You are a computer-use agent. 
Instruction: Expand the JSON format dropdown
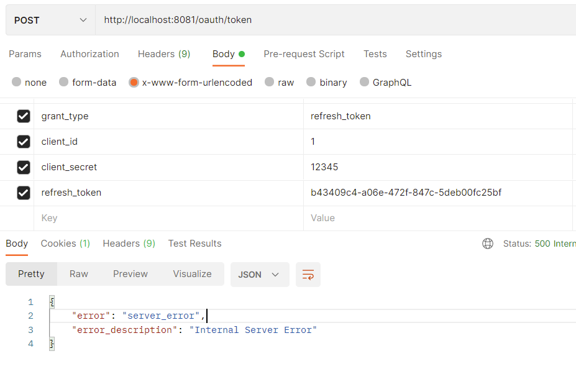pos(259,275)
